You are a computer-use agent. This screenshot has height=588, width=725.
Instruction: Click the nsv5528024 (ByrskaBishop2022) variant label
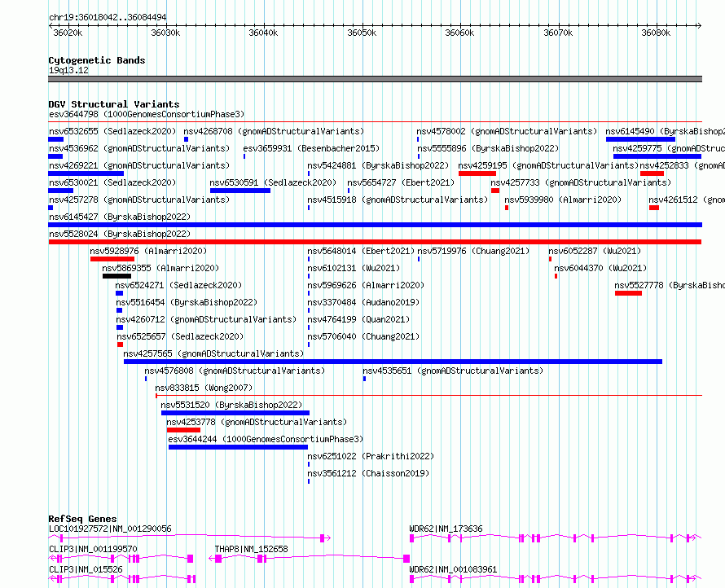[x=120, y=234]
